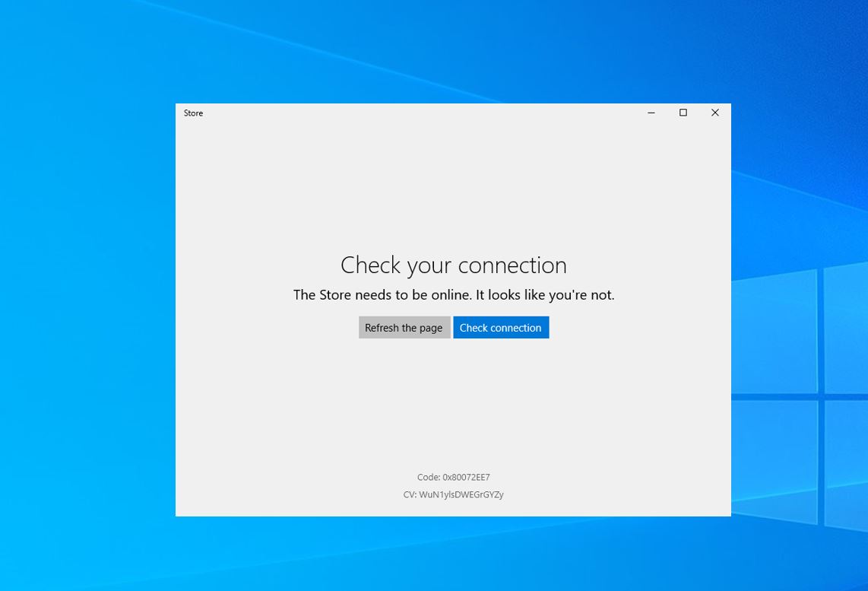Close the Store application window
Viewport: 868px width, 591px height.
click(x=714, y=112)
